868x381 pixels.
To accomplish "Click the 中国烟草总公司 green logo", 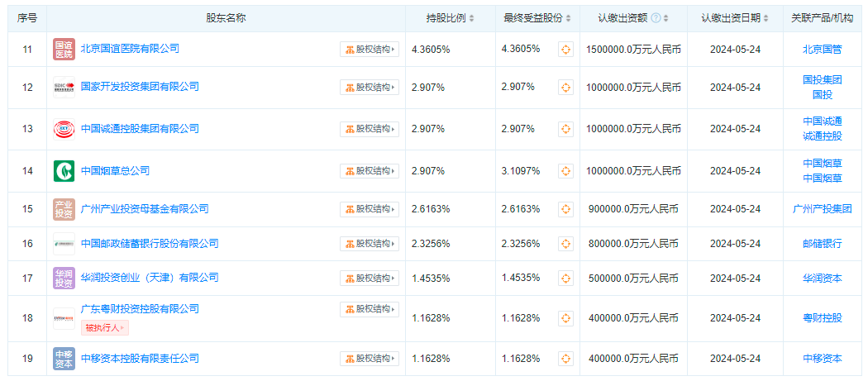I will (x=64, y=171).
